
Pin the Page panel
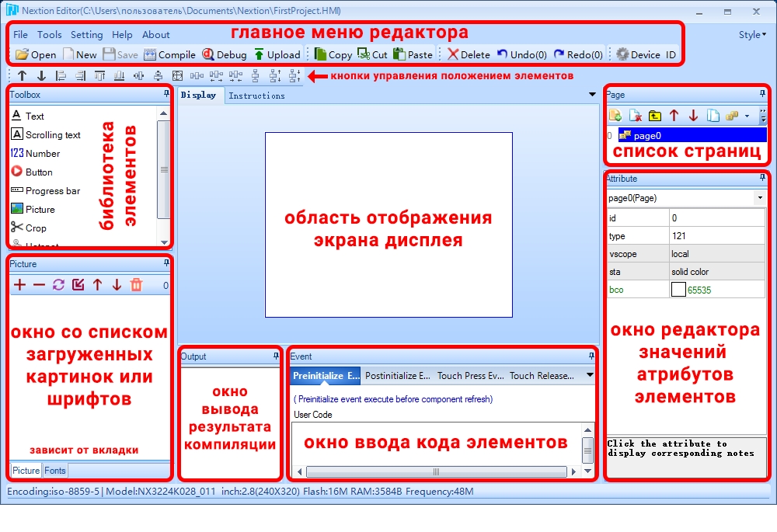[762, 94]
